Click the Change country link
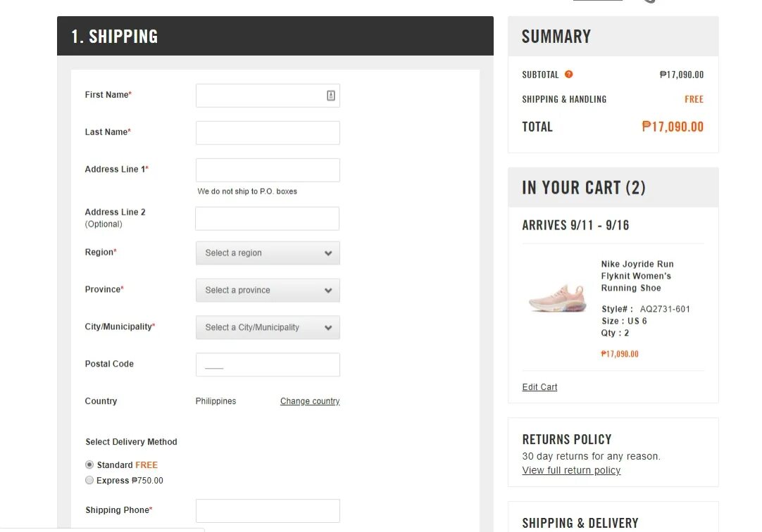This screenshot has width=762, height=532. [310, 401]
